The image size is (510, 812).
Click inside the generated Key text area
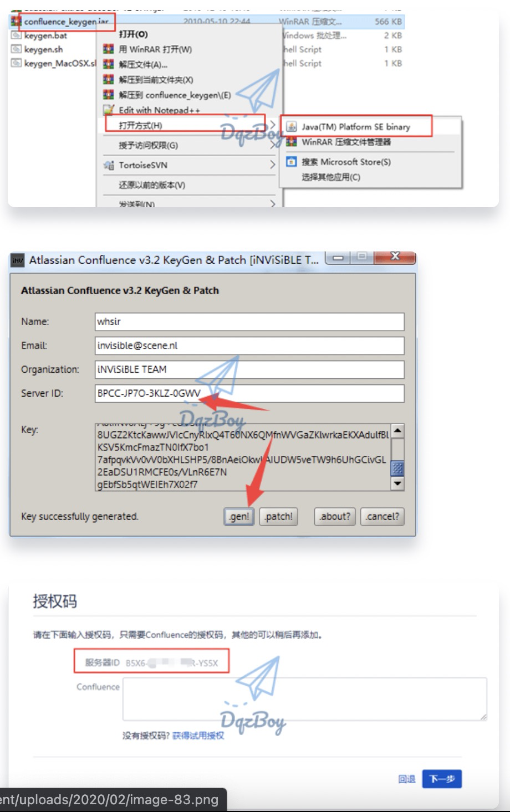point(243,458)
